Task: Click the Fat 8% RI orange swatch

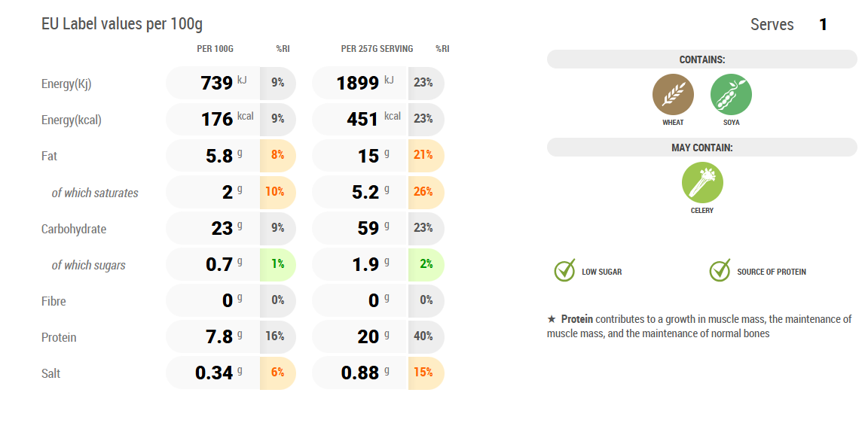Action: click(x=277, y=155)
